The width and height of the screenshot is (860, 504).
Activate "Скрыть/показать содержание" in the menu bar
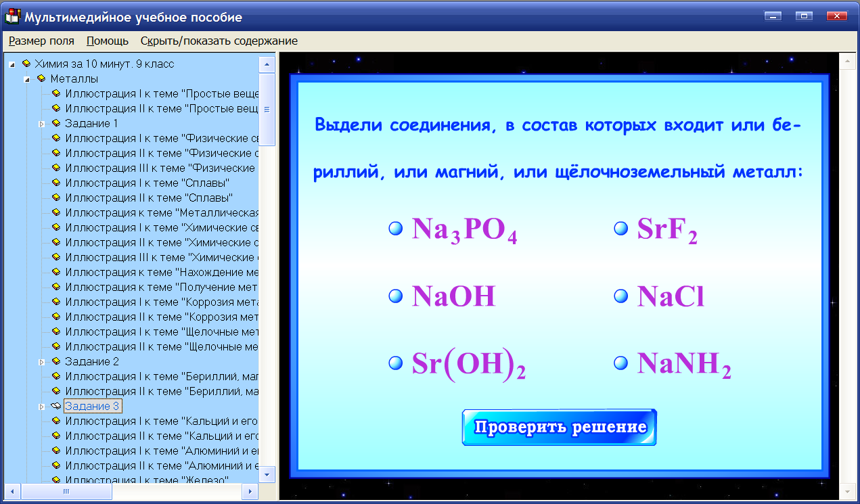(219, 41)
